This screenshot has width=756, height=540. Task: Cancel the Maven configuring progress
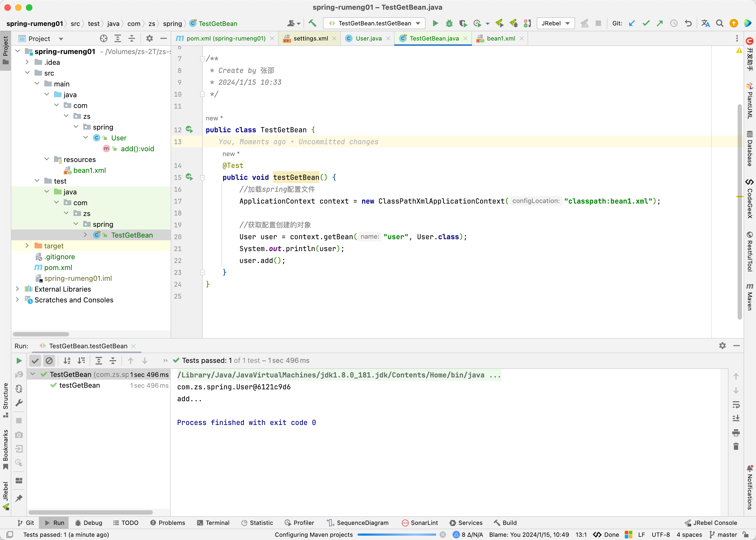point(443,535)
